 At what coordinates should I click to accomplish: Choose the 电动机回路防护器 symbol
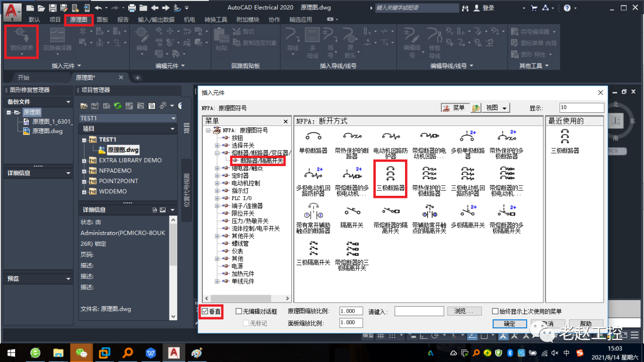point(391,143)
